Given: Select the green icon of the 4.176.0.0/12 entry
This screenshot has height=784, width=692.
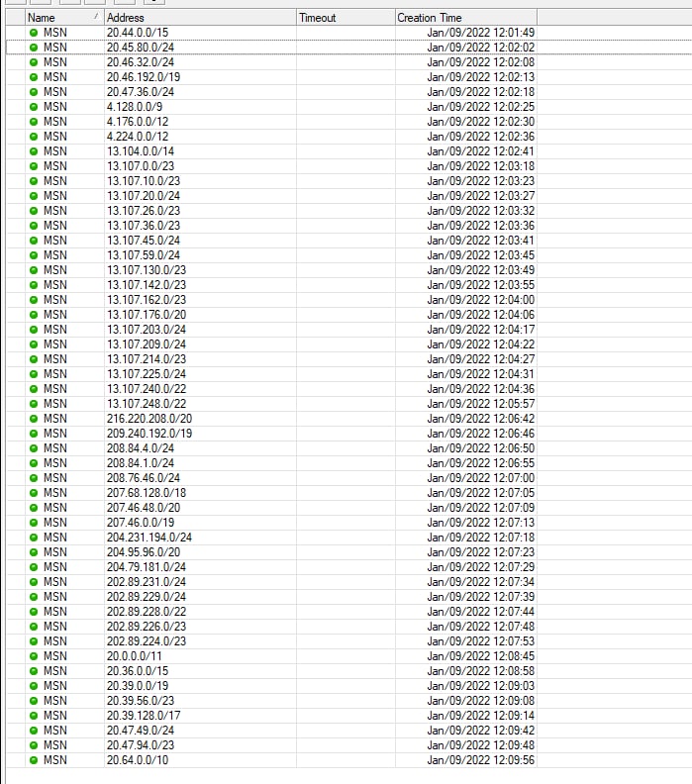Looking at the screenshot, I should click(x=34, y=122).
